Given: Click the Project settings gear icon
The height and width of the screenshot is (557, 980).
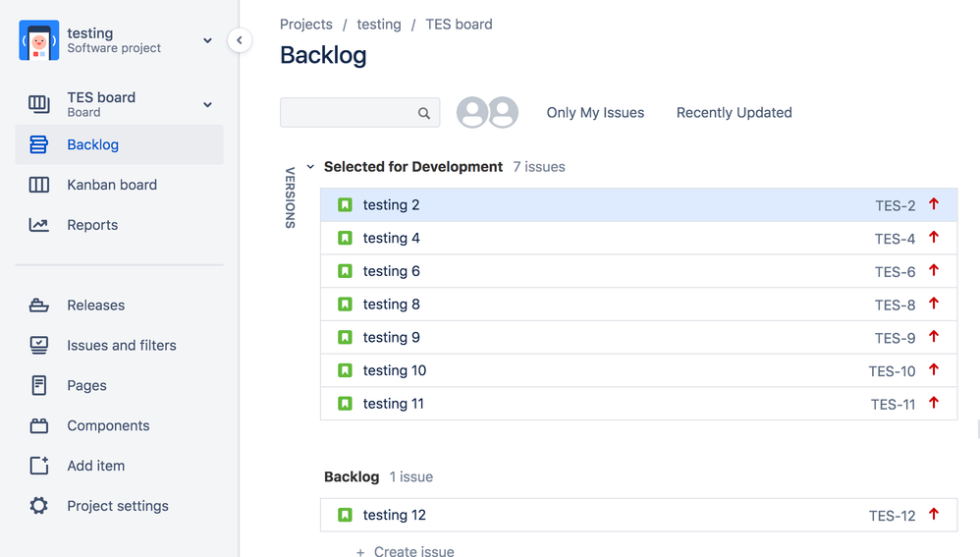Looking at the screenshot, I should coord(38,506).
